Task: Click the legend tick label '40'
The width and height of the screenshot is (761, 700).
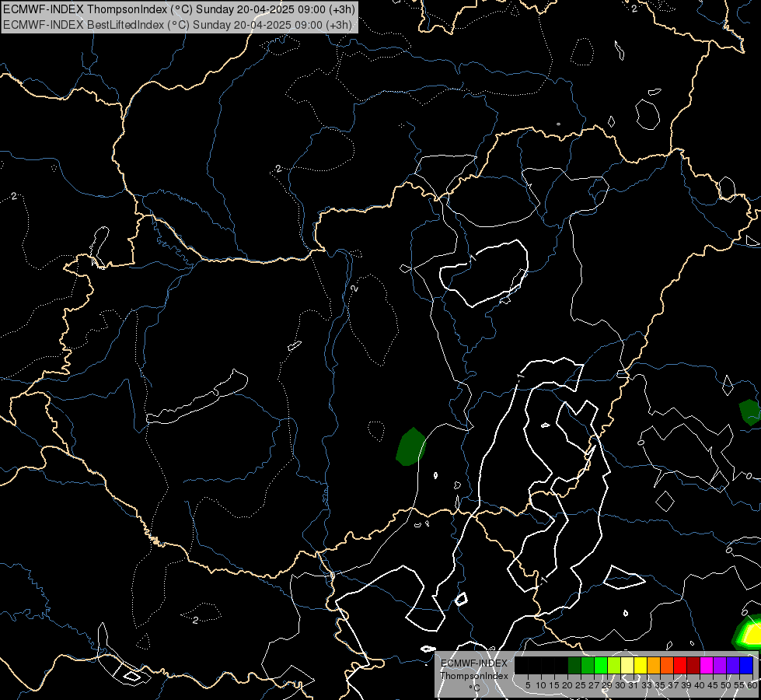Action: [700, 685]
